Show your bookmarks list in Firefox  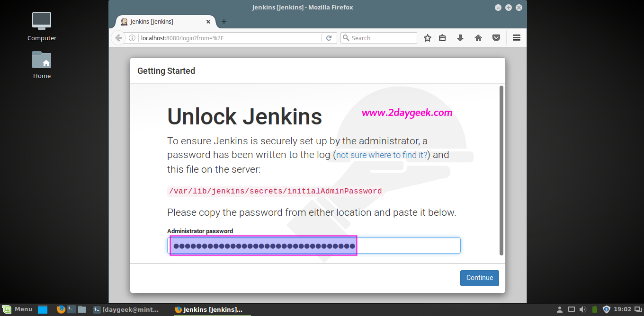tap(442, 38)
